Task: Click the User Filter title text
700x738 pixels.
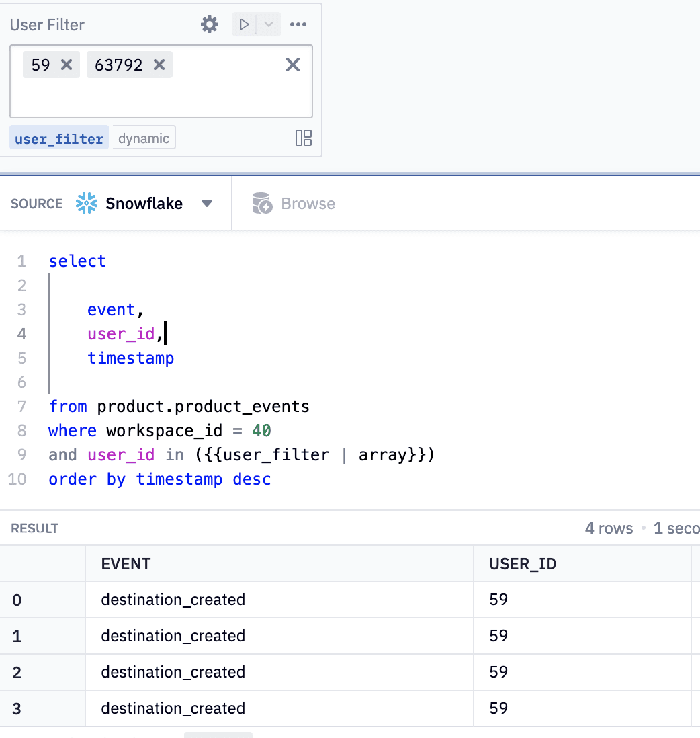Action: click(47, 25)
